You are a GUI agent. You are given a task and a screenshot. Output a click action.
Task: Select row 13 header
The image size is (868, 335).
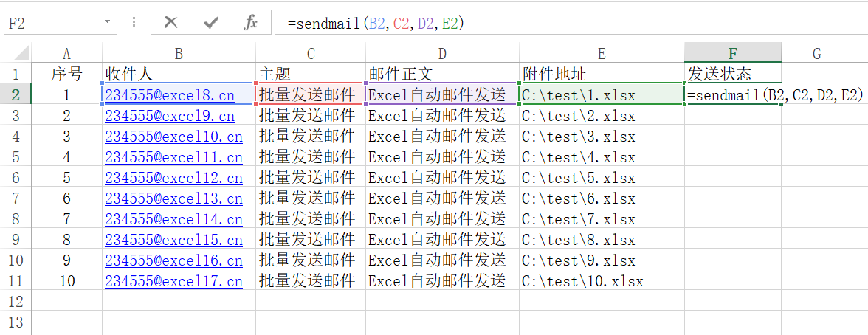pyautogui.click(x=15, y=322)
